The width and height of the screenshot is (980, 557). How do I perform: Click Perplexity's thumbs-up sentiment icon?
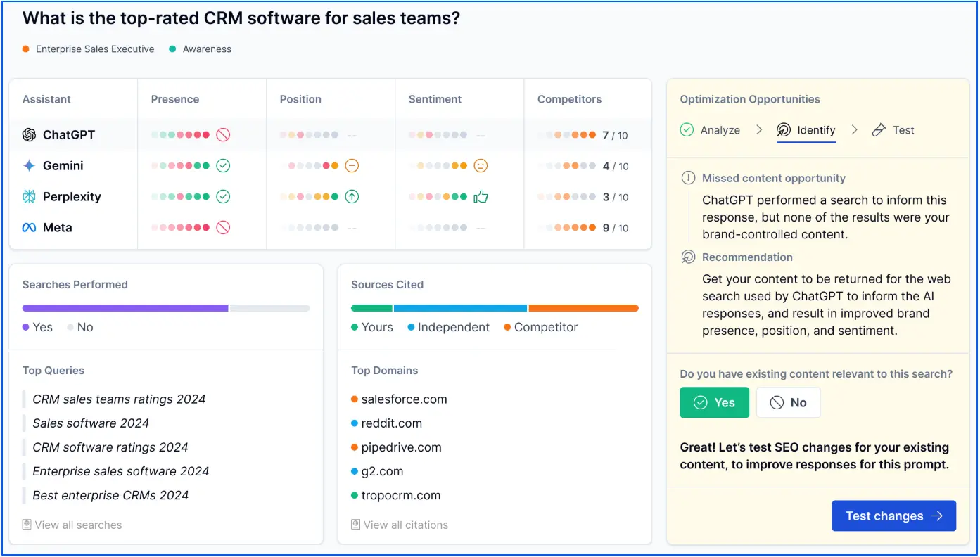pyautogui.click(x=481, y=197)
